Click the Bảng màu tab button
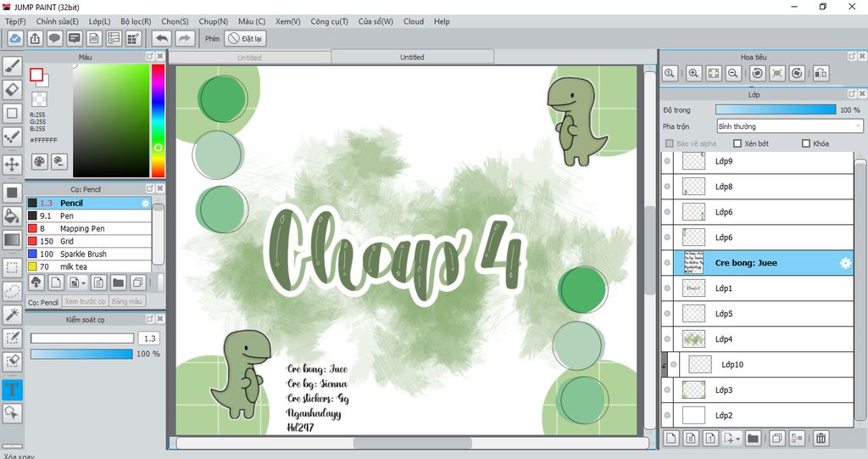Image resolution: width=868 pixels, height=459 pixels. pyautogui.click(x=127, y=301)
